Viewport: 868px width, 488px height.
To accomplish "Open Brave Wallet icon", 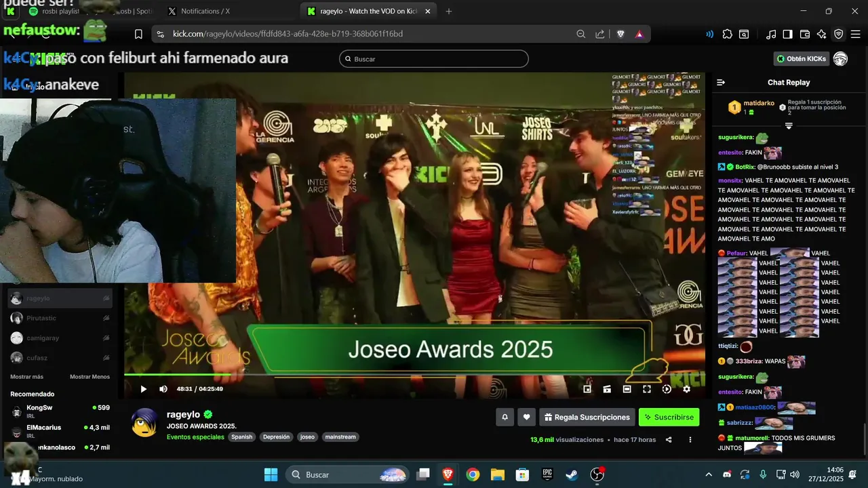I will [x=805, y=34].
